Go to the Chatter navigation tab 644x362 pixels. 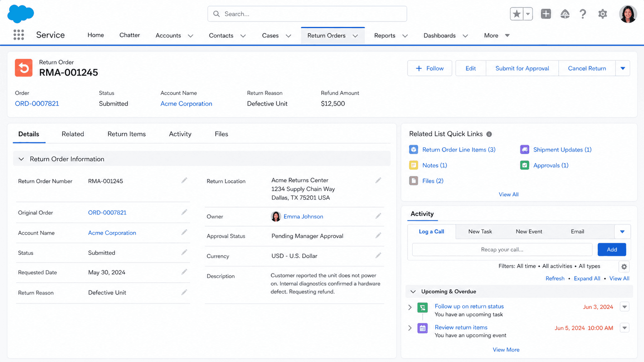click(129, 35)
